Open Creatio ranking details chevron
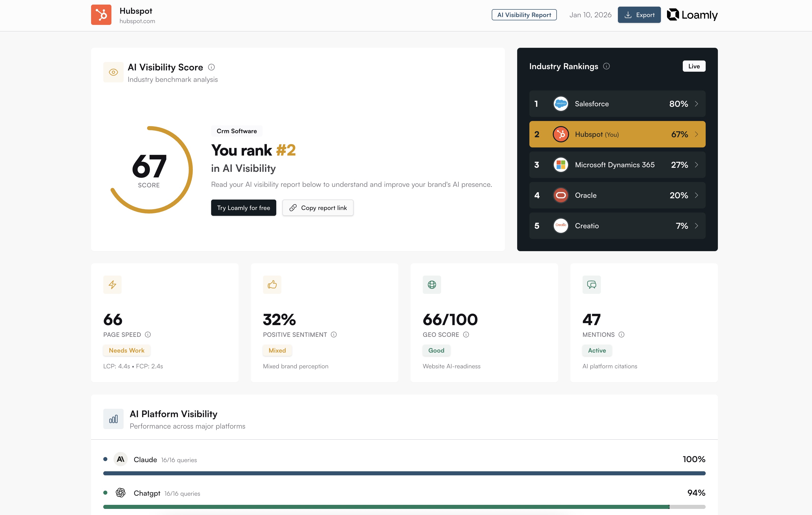Viewport: 812px width, 515px height. pyautogui.click(x=696, y=226)
